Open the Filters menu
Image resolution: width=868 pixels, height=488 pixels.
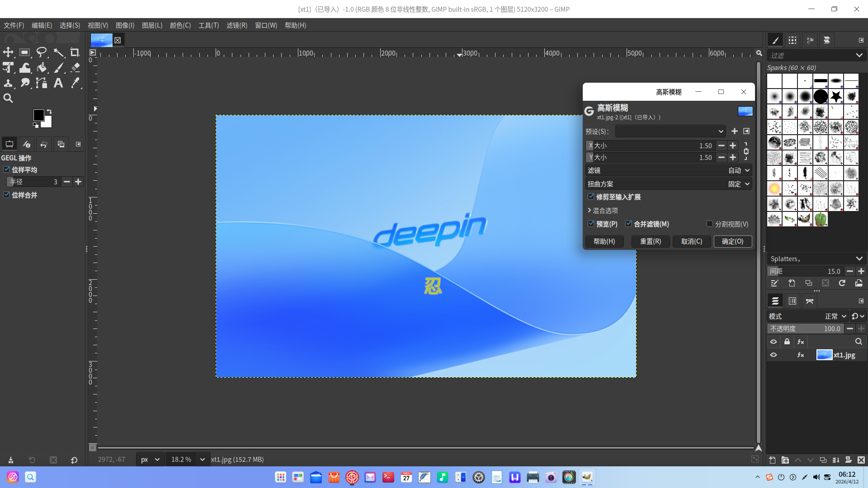(x=237, y=25)
